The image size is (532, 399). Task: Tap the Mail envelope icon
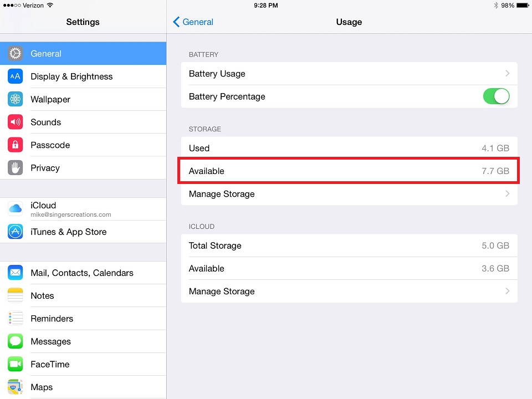point(16,273)
